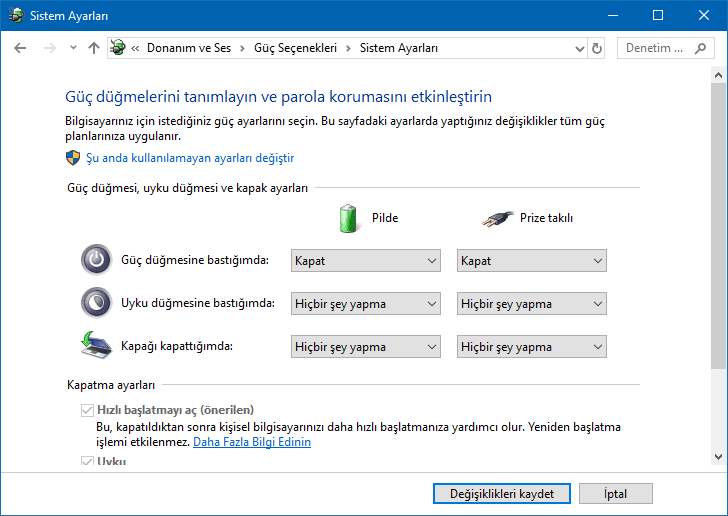Click Uyku düğmesine bastığımda label
The width and height of the screenshot is (728, 516).
point(198,303)
